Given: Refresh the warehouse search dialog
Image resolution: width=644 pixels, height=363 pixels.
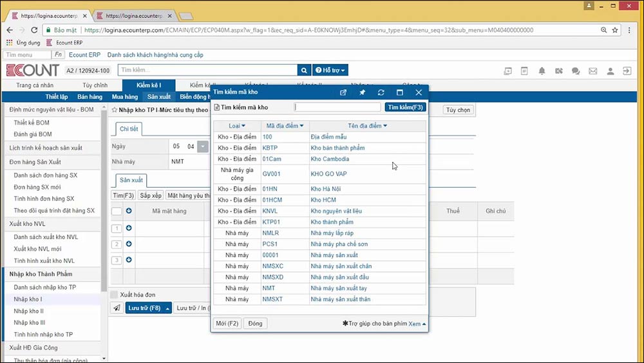Looking at the screenshot, I should (381, 92).
